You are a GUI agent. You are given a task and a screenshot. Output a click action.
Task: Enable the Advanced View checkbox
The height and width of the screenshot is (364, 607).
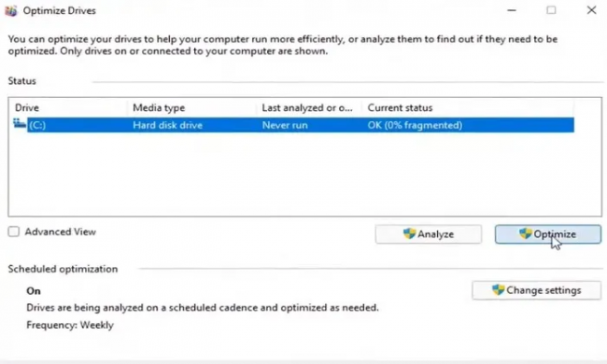coord(14,231)
